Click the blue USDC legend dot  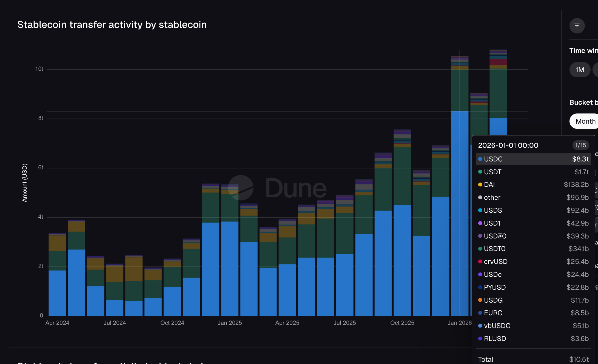point(480,159)
